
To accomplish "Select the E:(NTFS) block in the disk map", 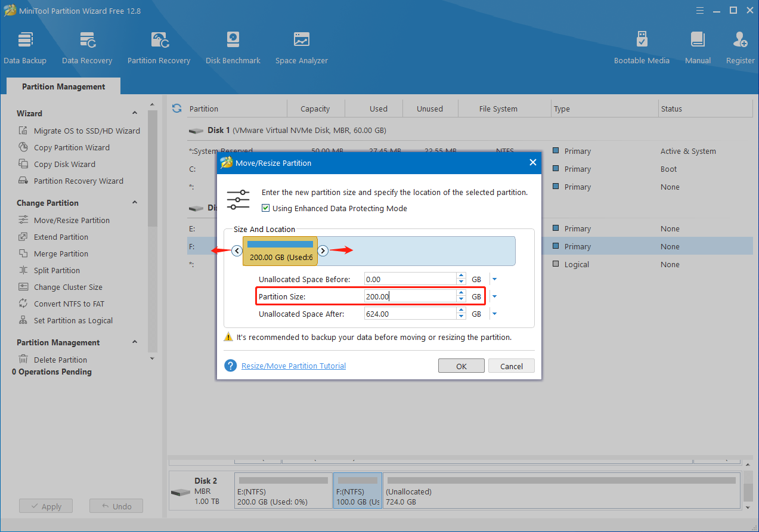I will point(283,491).
